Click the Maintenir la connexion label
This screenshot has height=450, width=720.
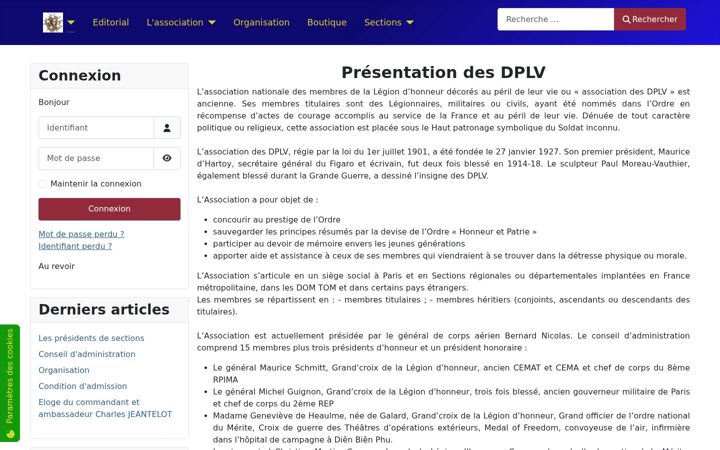[96, 184]
